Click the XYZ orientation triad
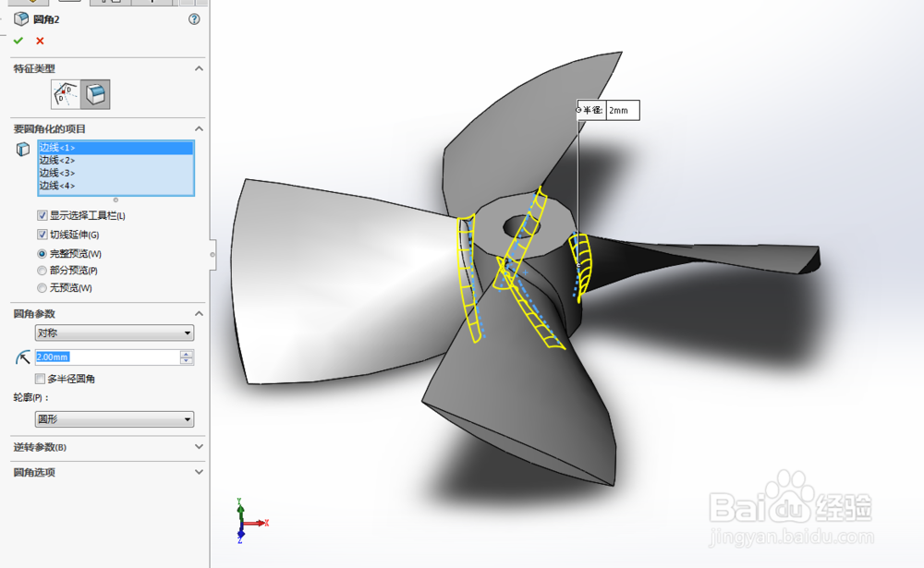 (x=250, y=522)
